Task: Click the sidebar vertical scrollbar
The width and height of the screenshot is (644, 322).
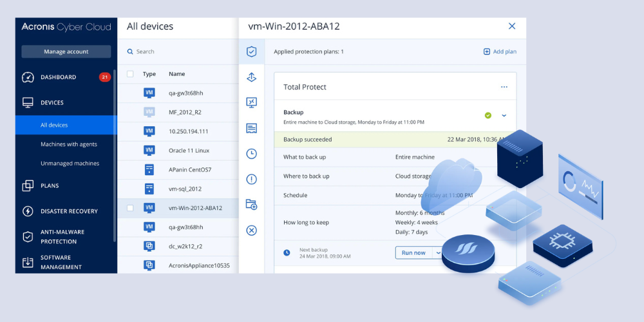Action: pos(115,156)
